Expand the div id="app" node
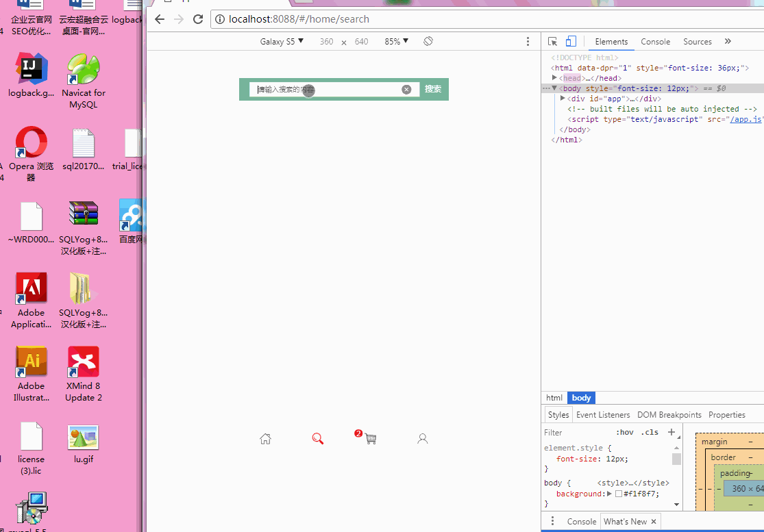This screenshot has height=532, width=764. tap(563, 99)
